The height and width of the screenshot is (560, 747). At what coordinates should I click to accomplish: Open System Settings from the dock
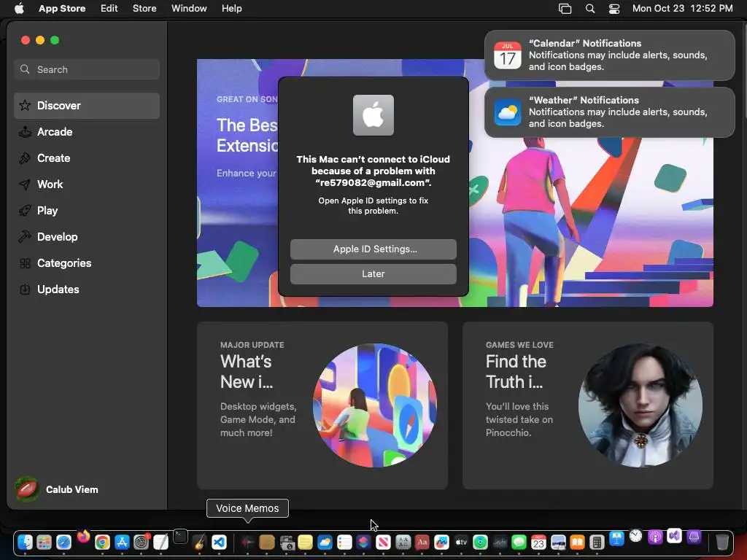click(141, 542)
